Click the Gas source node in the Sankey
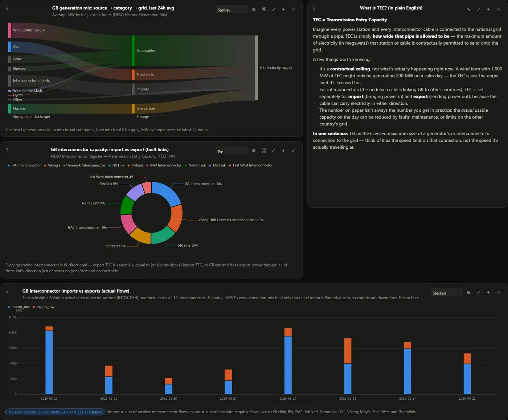Screen dimensions: 508x420 coord(10,47)
